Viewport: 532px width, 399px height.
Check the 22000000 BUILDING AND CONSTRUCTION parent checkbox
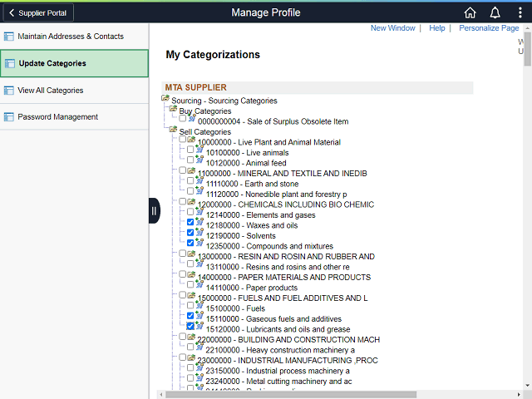point(183,336)
